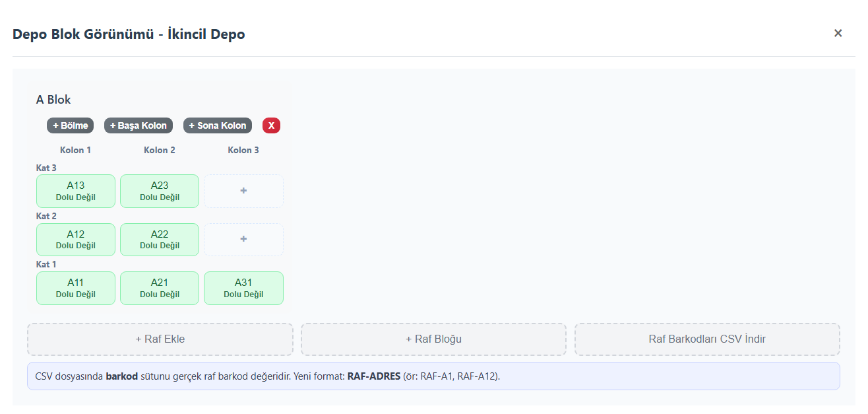Select shelf A23
The height and width of the screenshot is (414, 868).
point(160,191)
